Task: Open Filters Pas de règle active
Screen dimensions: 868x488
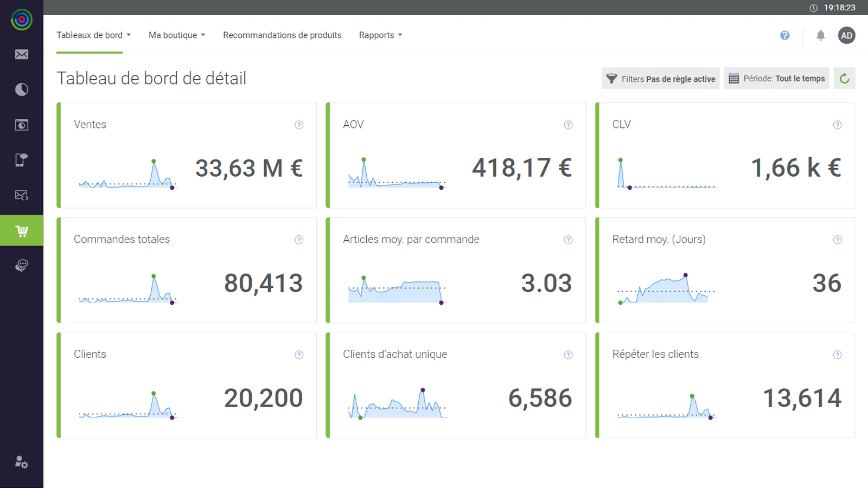Action: 661,79
